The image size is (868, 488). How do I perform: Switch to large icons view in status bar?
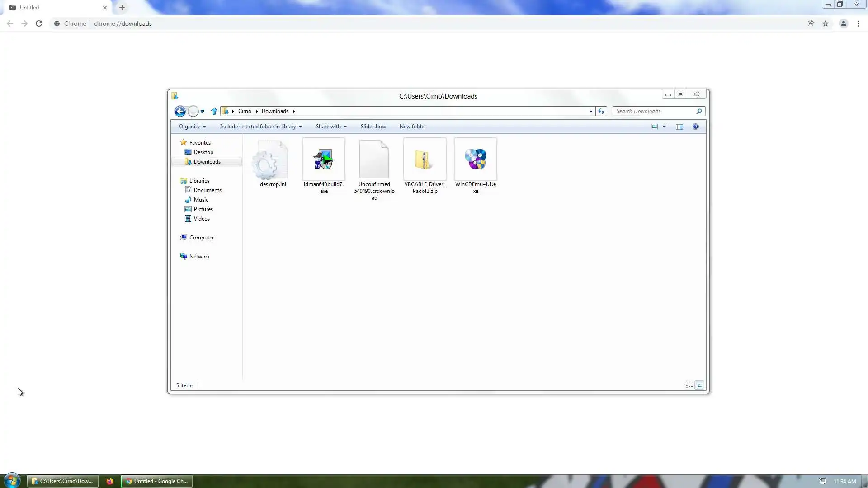coord(700,385)
